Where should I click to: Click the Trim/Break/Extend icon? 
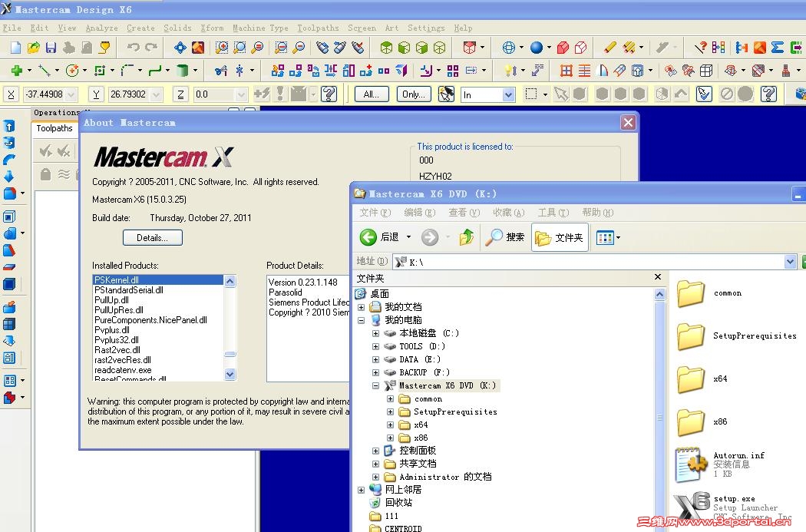point(222,71)
